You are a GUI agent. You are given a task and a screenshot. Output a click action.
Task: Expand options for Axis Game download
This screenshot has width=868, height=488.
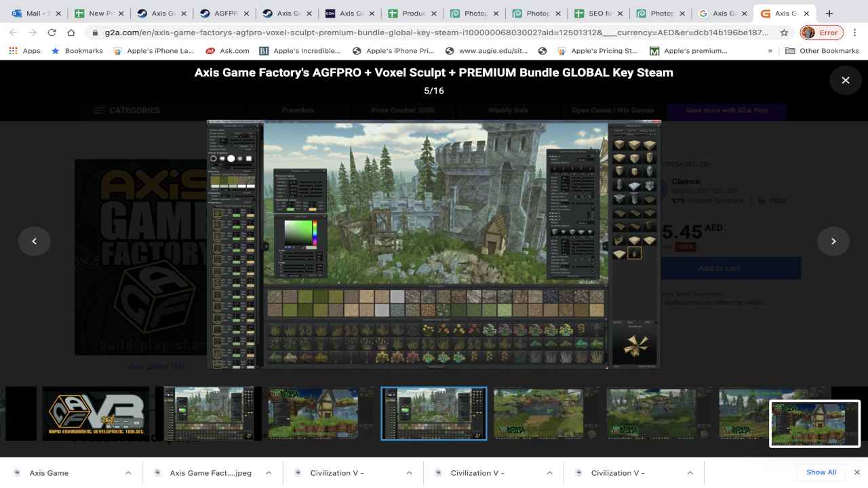pyautogui.click(x=128, y=472)
